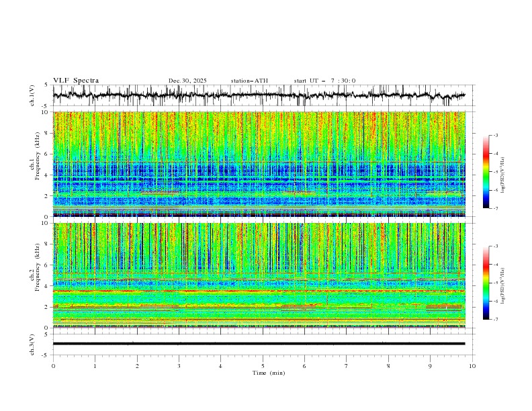532x411 pixels.
Task: Click the 'VLF Spectra' title text
Action: 76,81
